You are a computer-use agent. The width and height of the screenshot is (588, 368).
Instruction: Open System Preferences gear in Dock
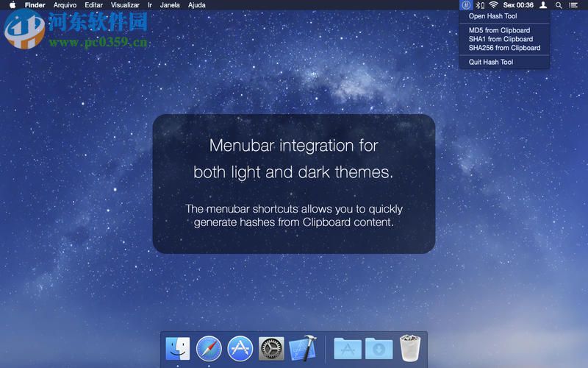pos(271,348)
